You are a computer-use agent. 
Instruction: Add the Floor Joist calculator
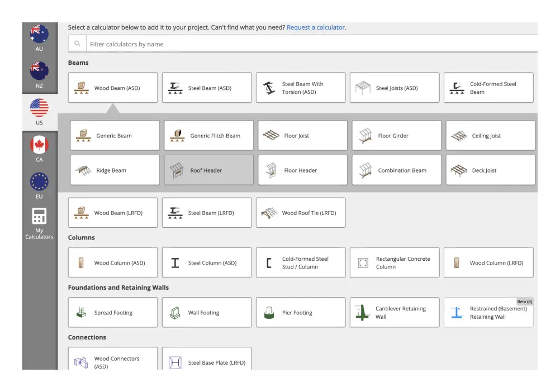click(302, 136)
